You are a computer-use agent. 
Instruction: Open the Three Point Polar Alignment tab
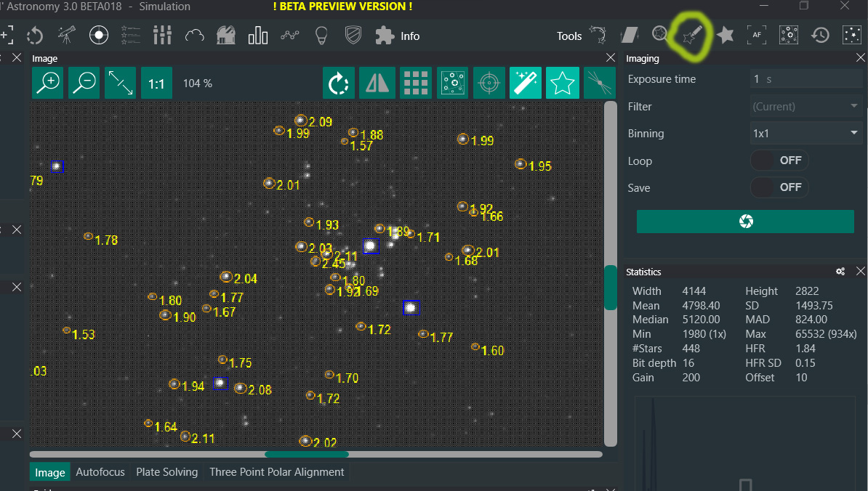point(276,472)
